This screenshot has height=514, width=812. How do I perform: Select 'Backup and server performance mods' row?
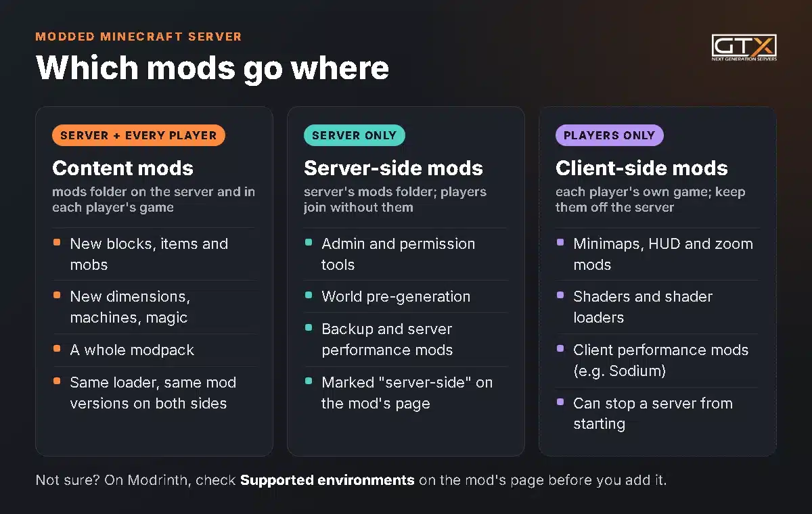point(405,340)
